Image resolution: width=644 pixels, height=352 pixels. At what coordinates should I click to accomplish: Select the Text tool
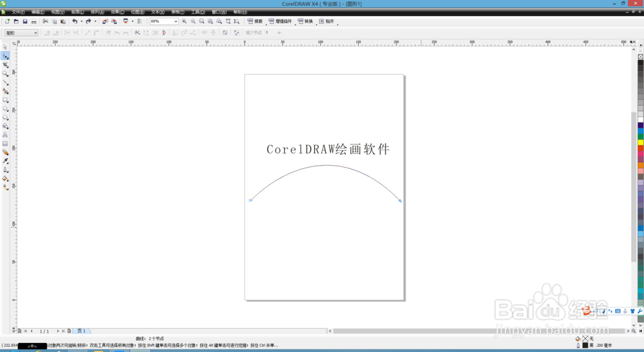tap(5, 135)
